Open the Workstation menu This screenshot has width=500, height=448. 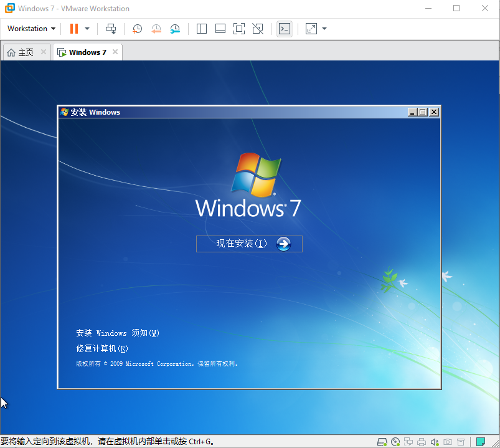coord(31,29)
